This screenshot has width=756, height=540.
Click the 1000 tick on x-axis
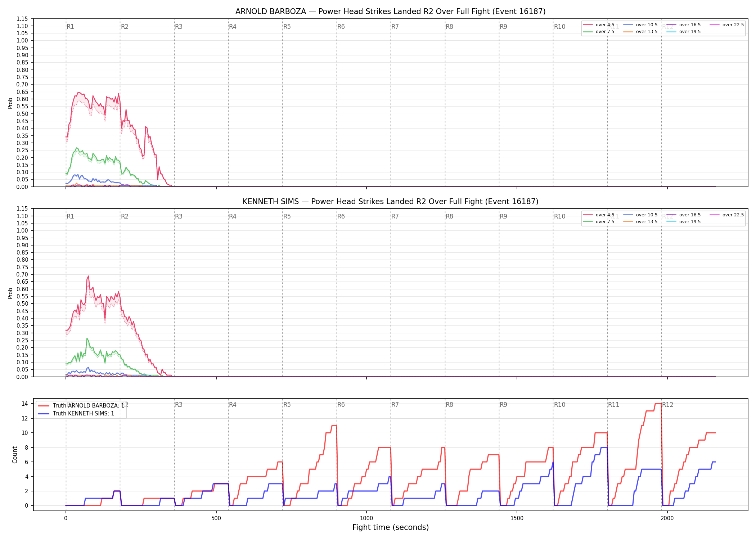coord(366,518)
